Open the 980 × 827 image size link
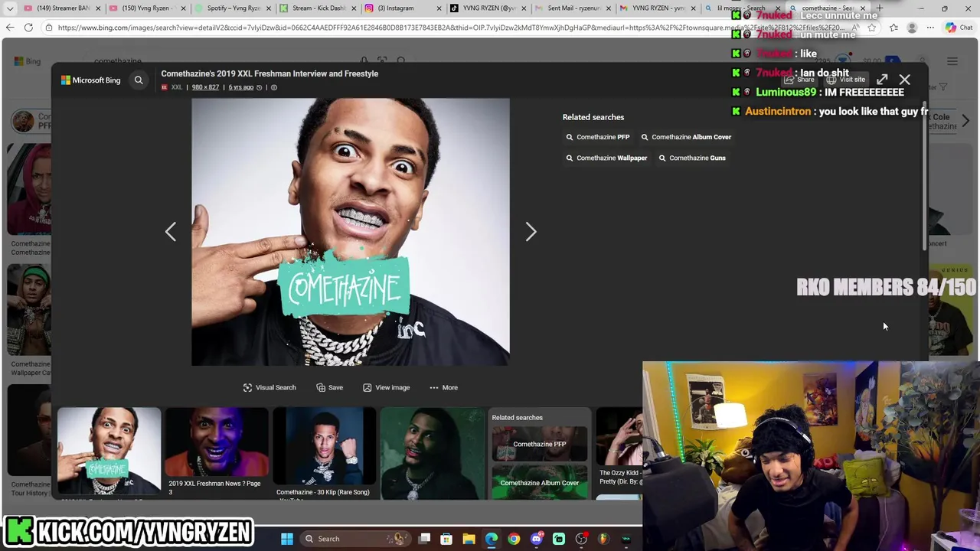 click(205, 87)
